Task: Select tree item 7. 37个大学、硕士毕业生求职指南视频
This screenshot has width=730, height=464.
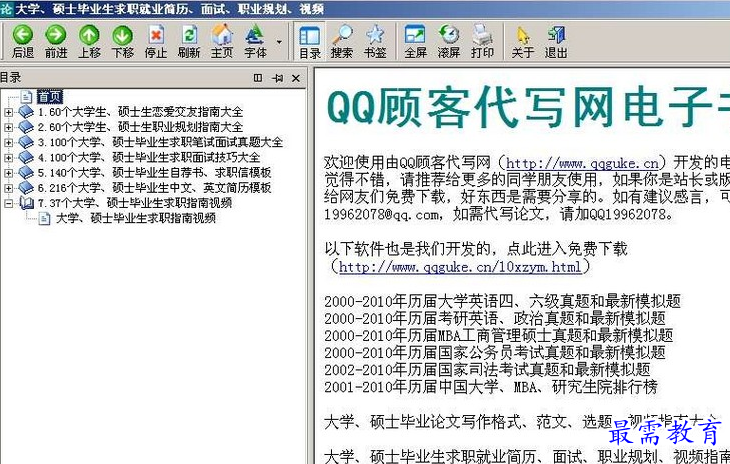Action: click(x=135, y=203)
